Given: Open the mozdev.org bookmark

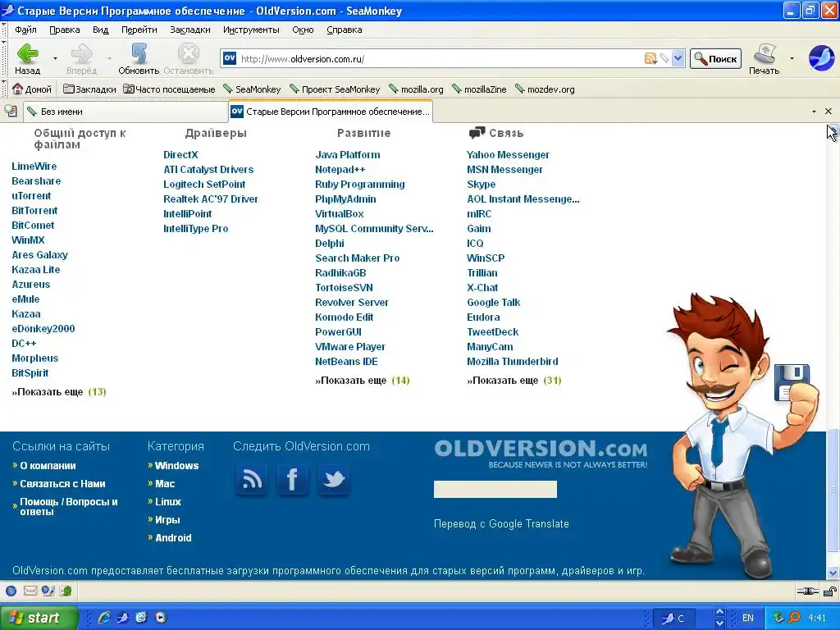Looking at the screenshot, I should [545, 89].
